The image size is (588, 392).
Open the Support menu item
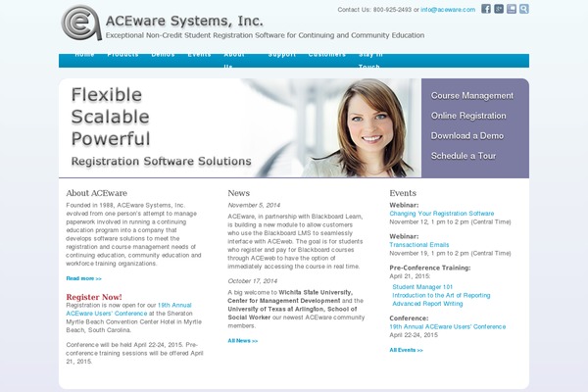point(281,55)
